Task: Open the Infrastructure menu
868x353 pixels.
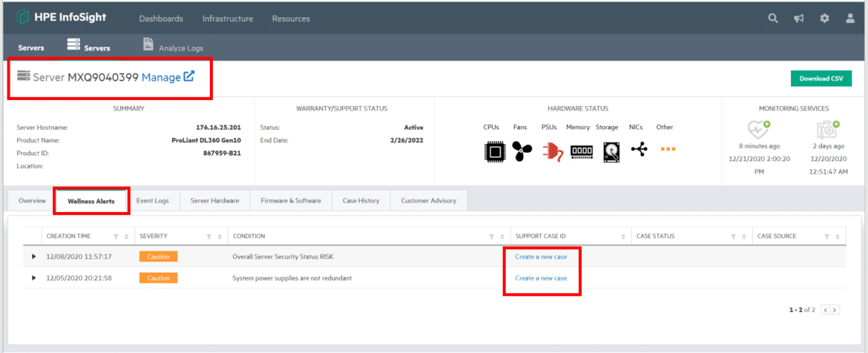Action: click(228, 19)
